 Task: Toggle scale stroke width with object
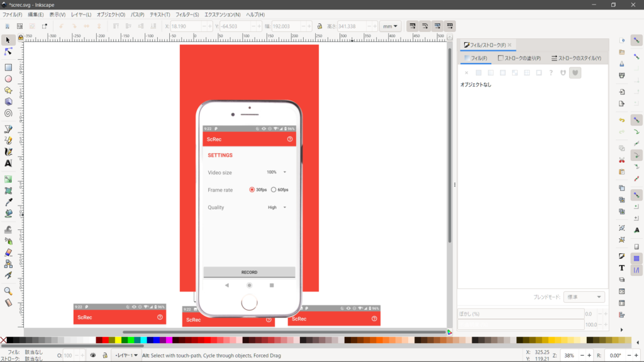pos(413,26)
